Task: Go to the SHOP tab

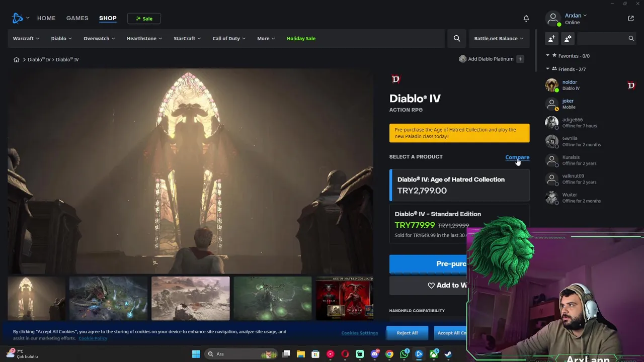Action: point(108,18)
